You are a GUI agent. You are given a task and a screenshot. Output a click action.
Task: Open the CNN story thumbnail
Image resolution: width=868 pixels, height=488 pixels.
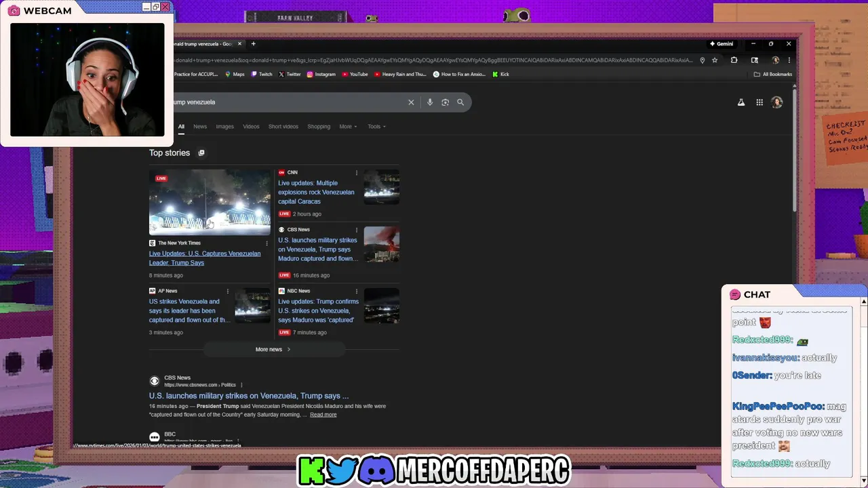click(382, 187)
